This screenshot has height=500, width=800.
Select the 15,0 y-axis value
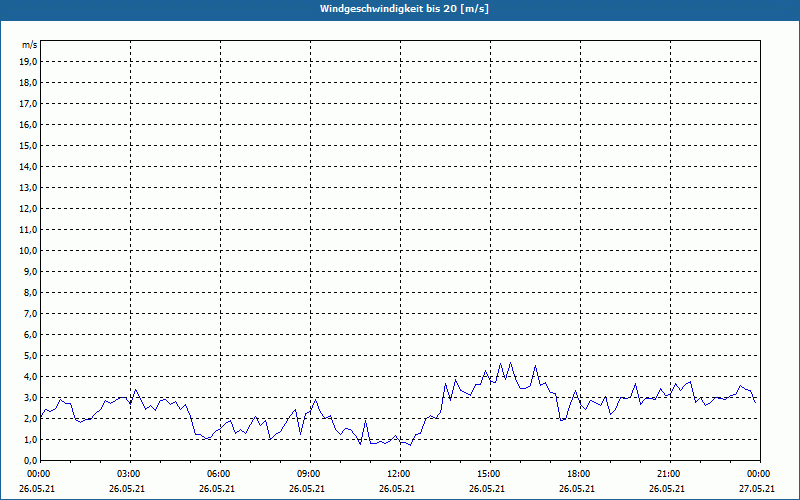point(29,145)
